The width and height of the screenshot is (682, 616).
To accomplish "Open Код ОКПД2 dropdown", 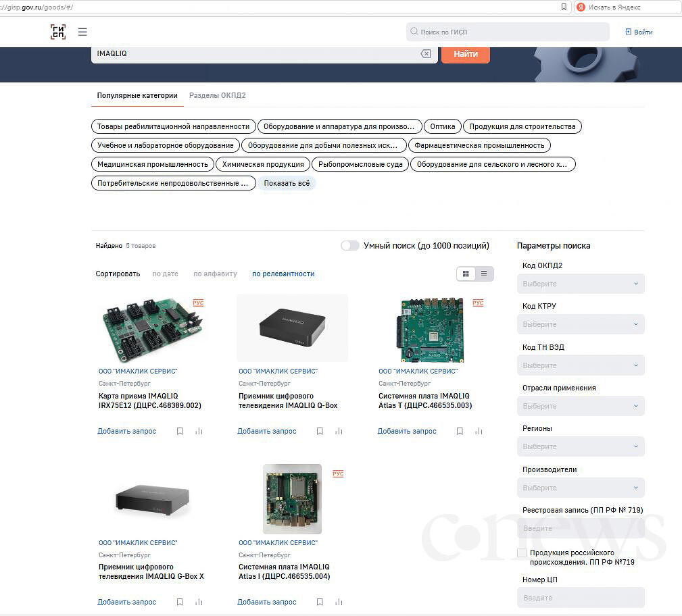I will 581,284.
